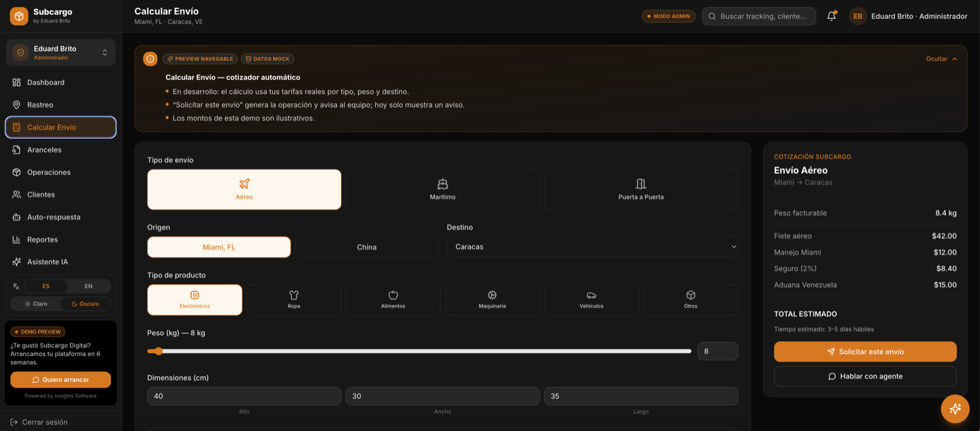Viewport: 980px width, 431px height.
Task: Open the notifications bell icon
Action: coord(832,16)
